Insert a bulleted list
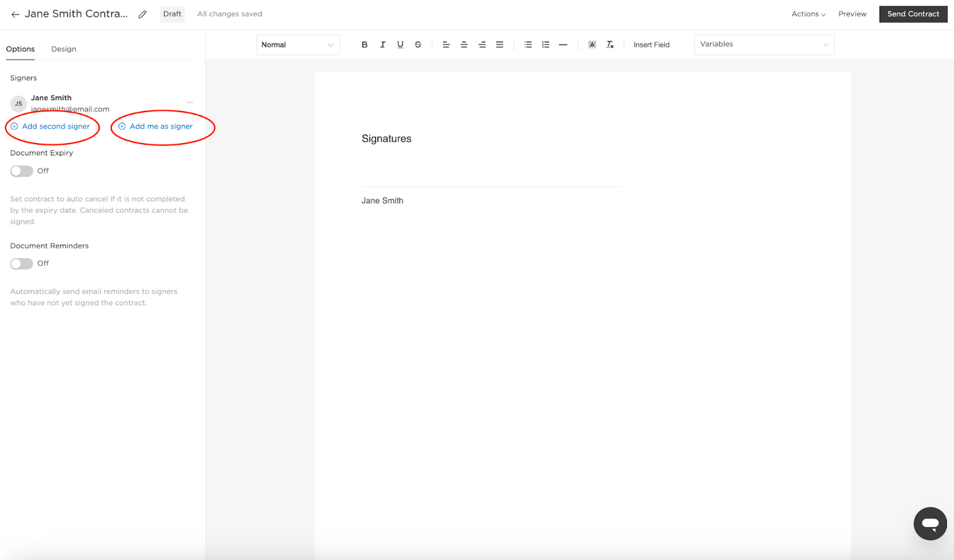 tap(528, 45)
